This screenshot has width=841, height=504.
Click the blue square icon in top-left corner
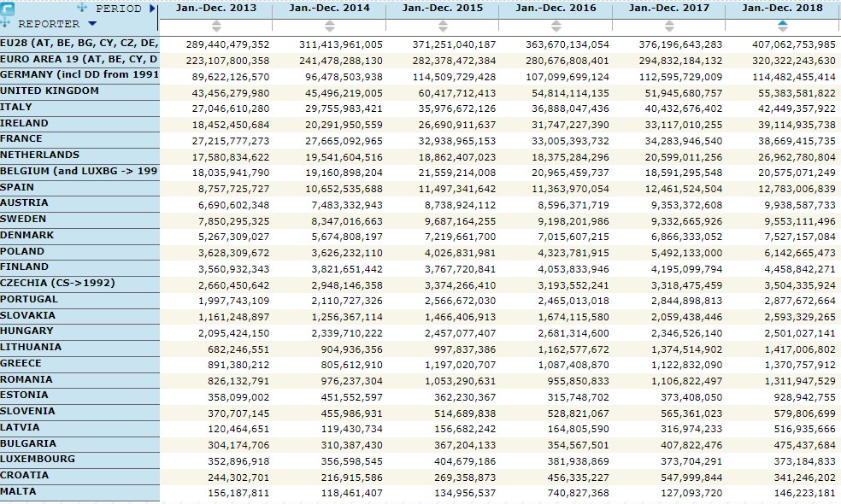tap(8, 9)
